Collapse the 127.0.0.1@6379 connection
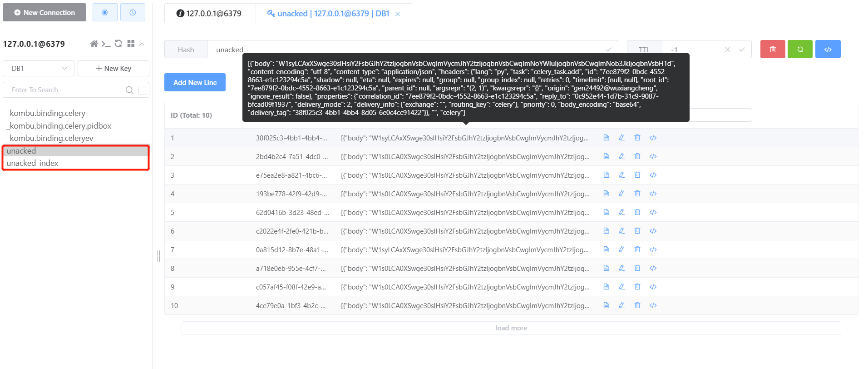Screen dimensions: 868x369 (x=142, y=44)
